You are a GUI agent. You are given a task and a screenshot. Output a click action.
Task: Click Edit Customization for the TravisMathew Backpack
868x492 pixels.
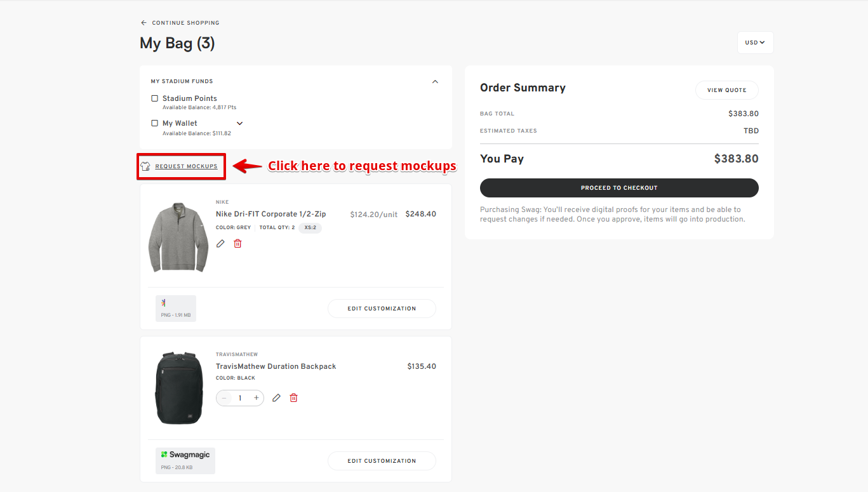[x=382, y=461]
